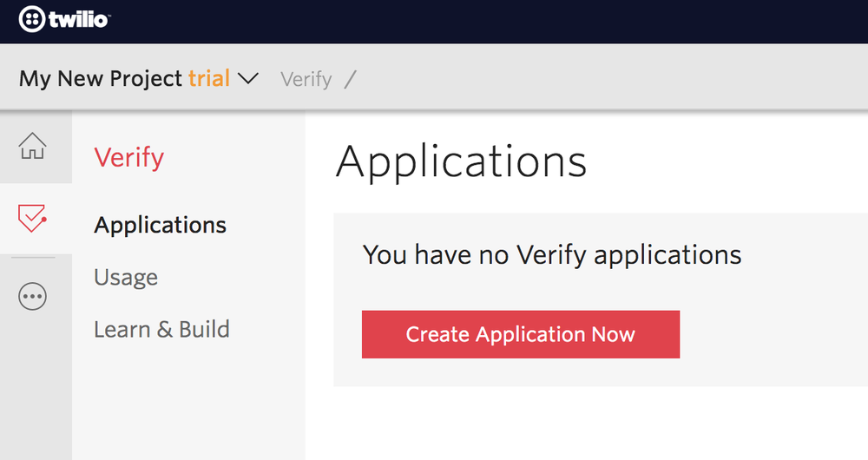This screenshot has width=868, height=460.
Task: Click the twilio wordmark text
Action: tap(79, 20)
